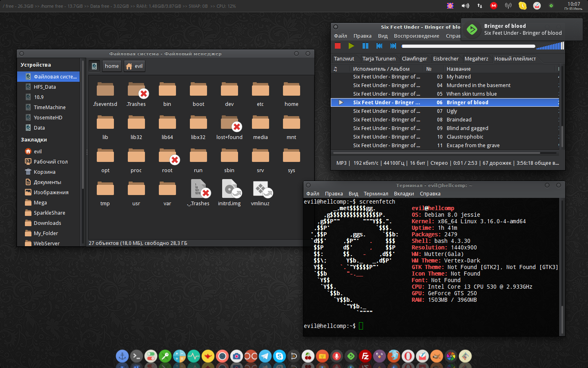This screenshot has width=588, height=368.
Task: Open the Новый плейлист tab
Action: tap(515, 58)
